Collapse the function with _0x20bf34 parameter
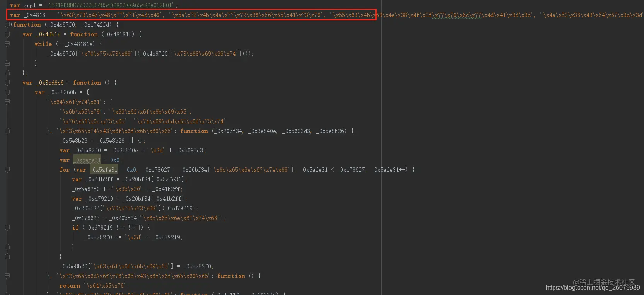644x295 pixels. pos(7,131)
